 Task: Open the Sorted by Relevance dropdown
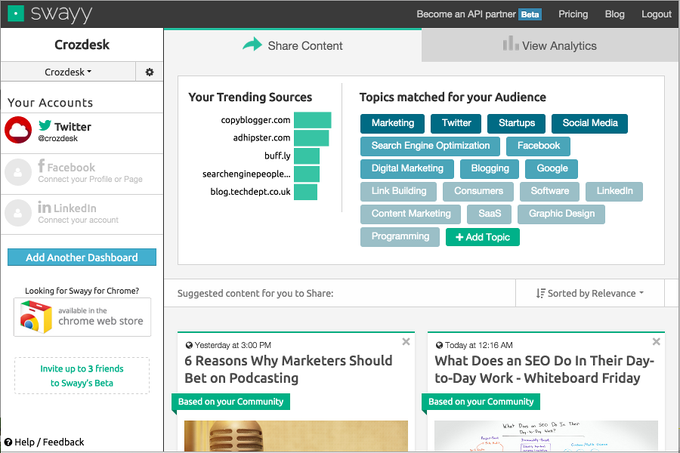tap(589, 293)
